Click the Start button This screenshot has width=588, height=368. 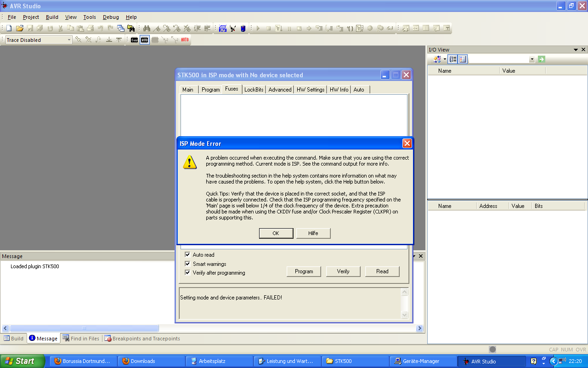tap(23, 361)
